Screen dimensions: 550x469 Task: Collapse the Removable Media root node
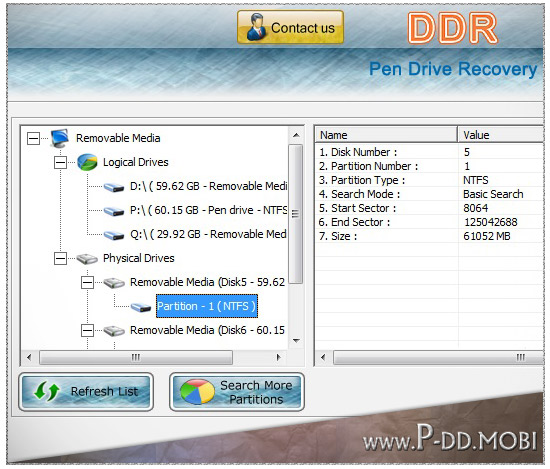(x=33, y=138)
